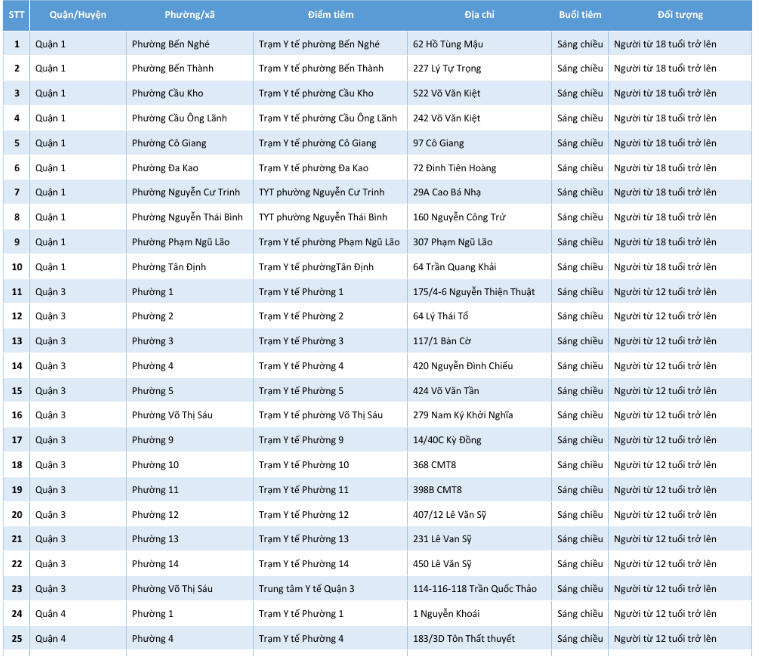
Task: Select the address cell "62 Hồ Tùng Mậu"
Action: 447,44
